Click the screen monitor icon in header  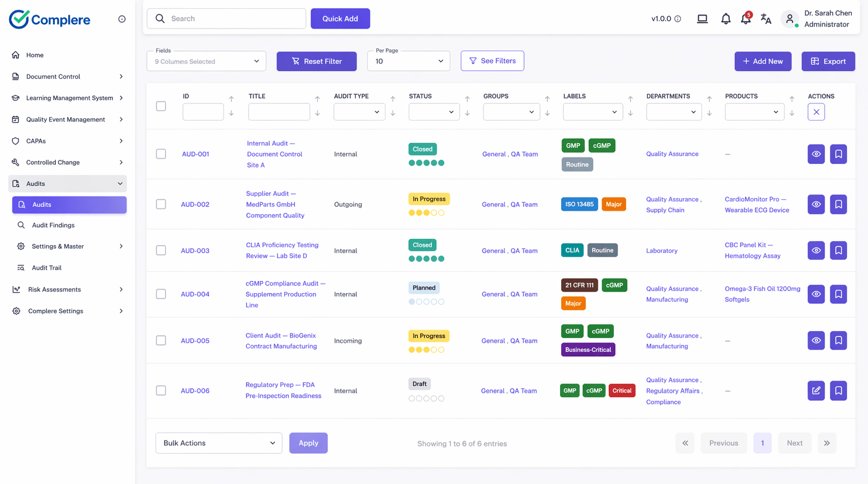(702, 19)
